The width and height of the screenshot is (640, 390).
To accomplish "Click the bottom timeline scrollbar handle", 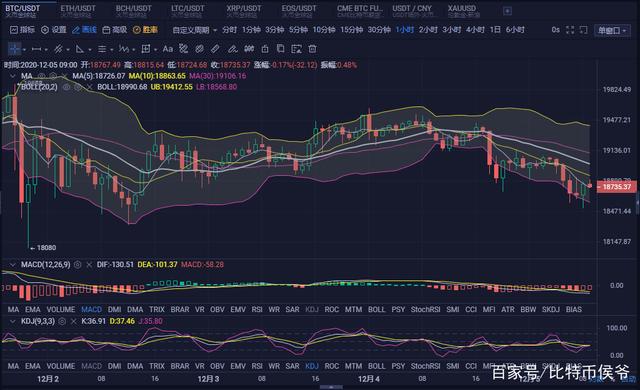I will point(331,387).
